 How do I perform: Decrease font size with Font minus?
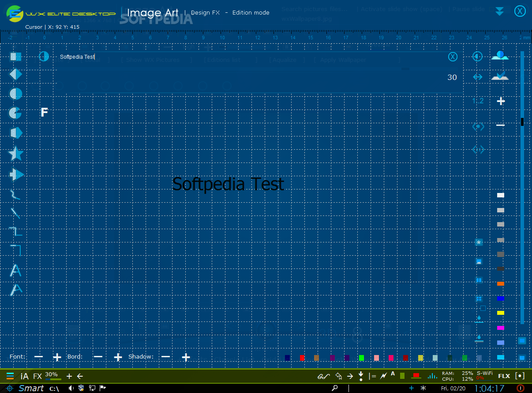39,357
